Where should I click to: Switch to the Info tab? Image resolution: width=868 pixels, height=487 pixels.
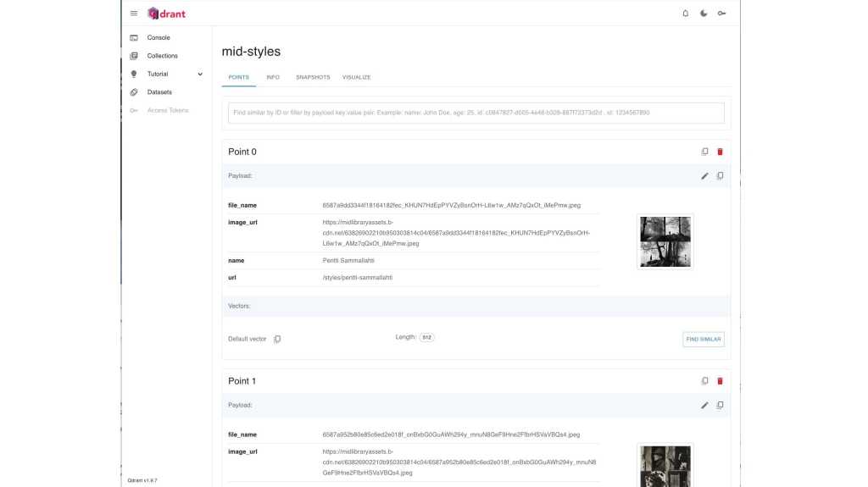click(x=272, y=77)
